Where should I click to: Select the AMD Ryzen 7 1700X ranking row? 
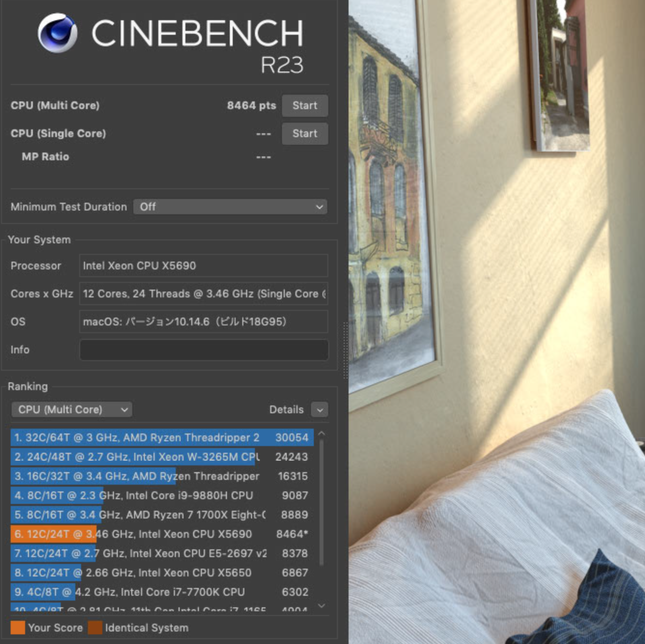(x=162, y=515)
